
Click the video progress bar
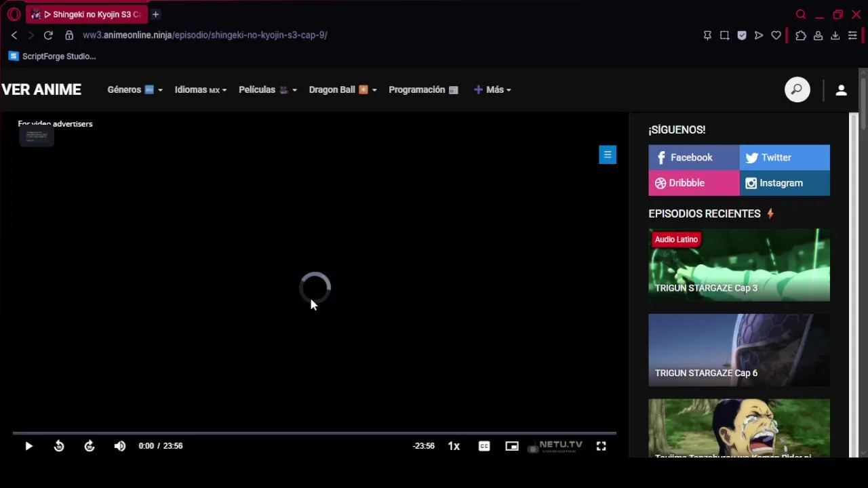tap(315, 432)
